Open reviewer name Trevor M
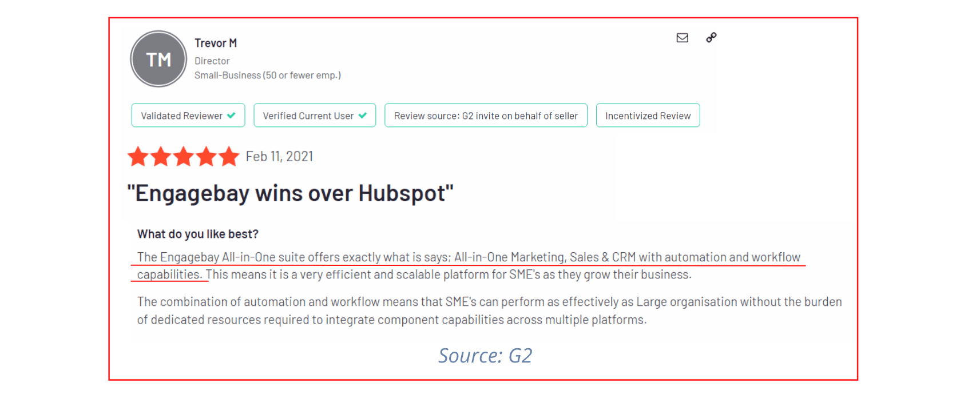This screenshot has height=414, width=980. (x=216, y=43)
